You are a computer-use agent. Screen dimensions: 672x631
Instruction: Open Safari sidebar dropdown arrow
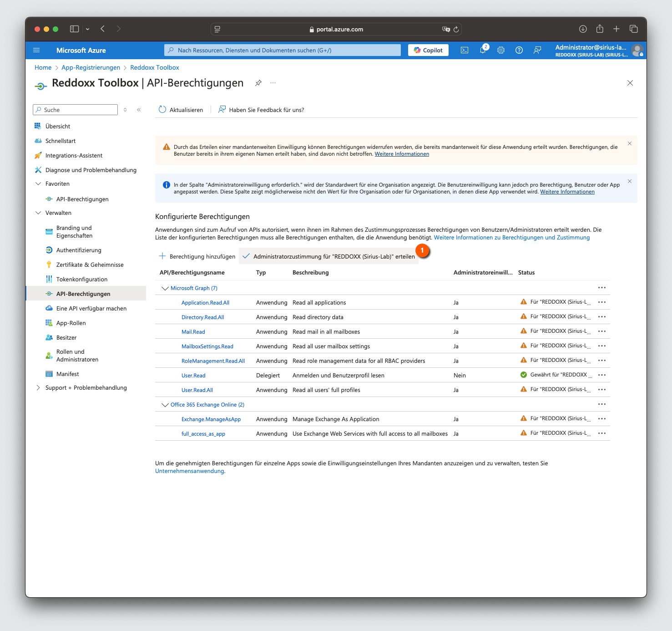87,29
